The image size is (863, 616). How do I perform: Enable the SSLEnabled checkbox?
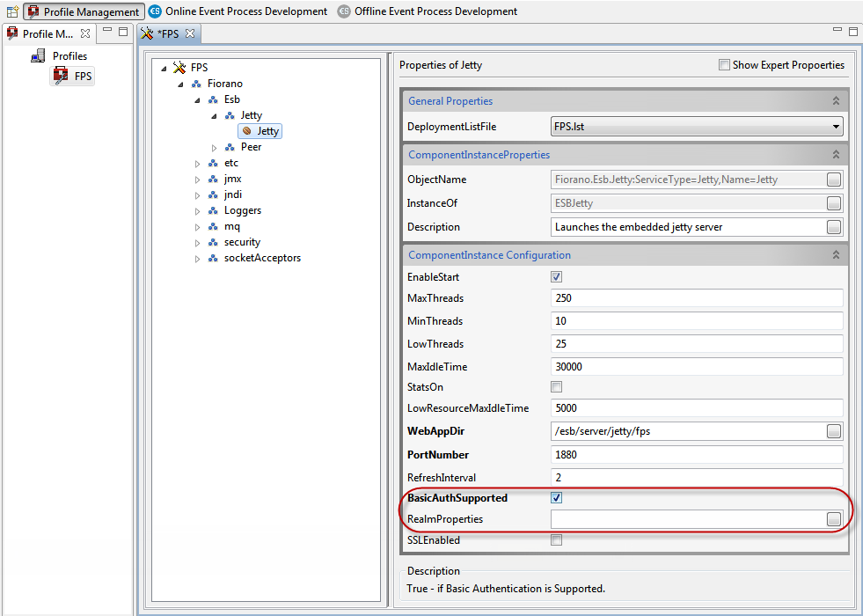[556, 540]
